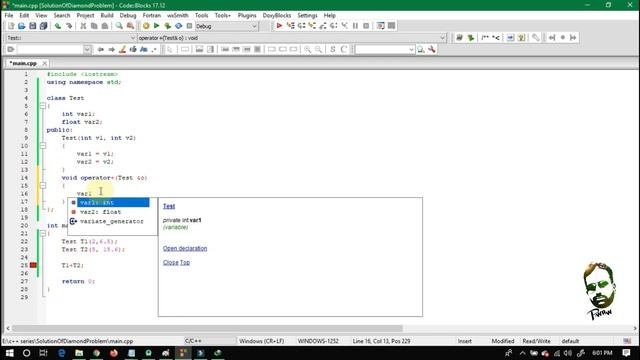
Task: Collapse the class Test block at line 5
Action: click(x=43, y=106)
